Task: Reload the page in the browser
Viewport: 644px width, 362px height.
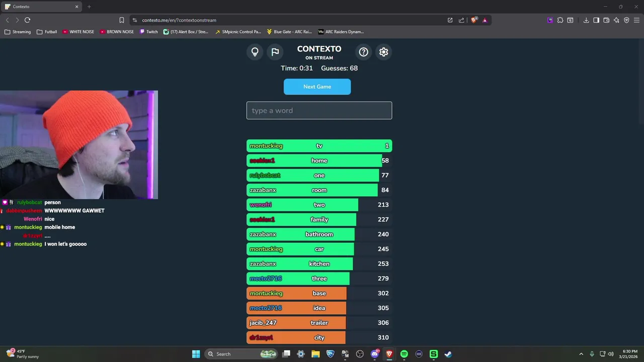Action: (27, 20)
